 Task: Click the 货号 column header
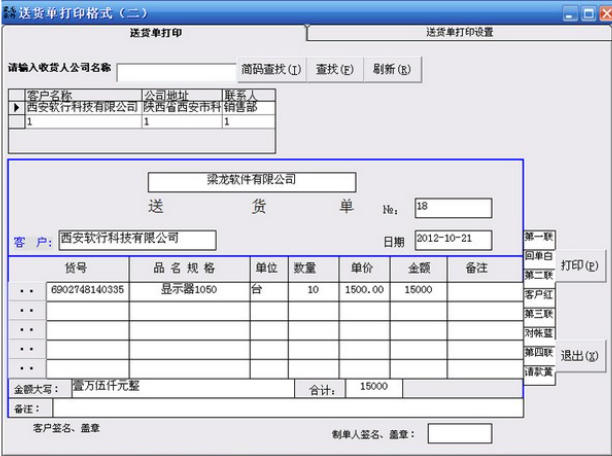click(x=76, y=268)
